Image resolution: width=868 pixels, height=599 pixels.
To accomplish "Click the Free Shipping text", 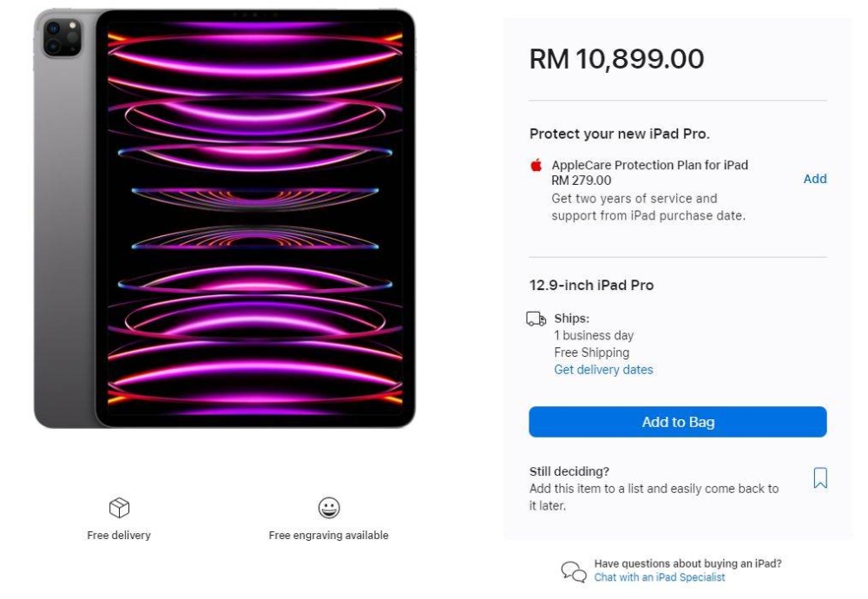I will click(x=592, y=352).
